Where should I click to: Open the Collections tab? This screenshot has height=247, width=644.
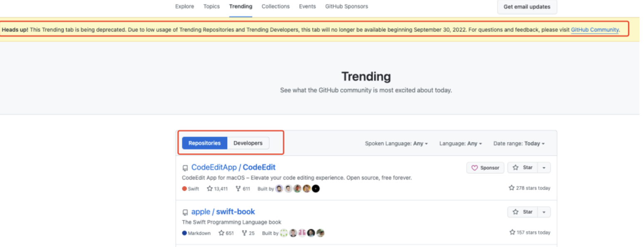(x=275, y=6)
